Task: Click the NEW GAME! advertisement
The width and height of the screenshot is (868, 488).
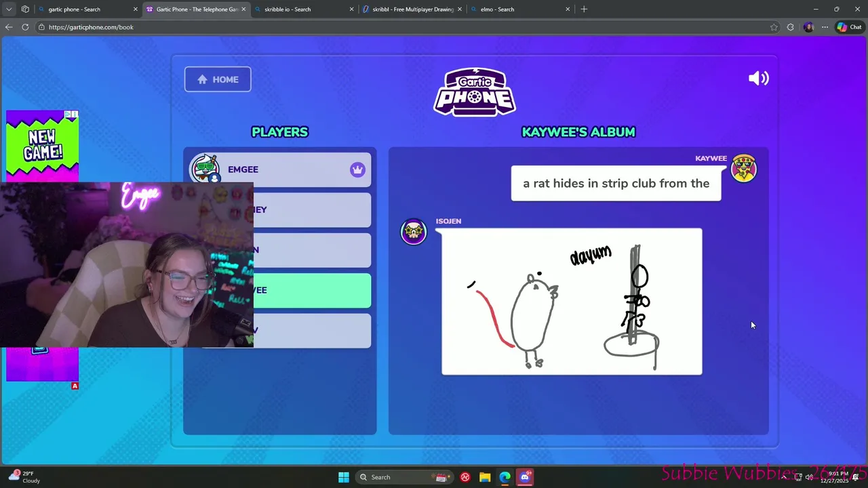Action: click(42, 146)
